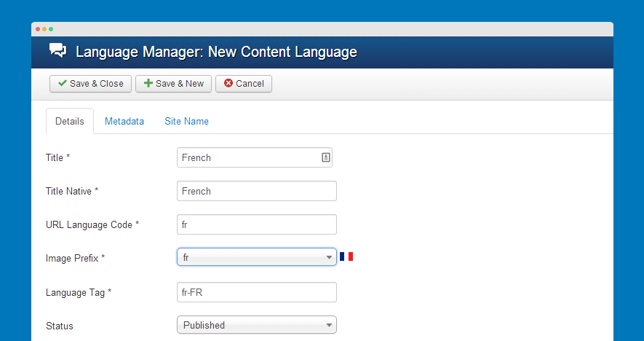
Task: Open the Site Name tab
Action: pos(186,122)
